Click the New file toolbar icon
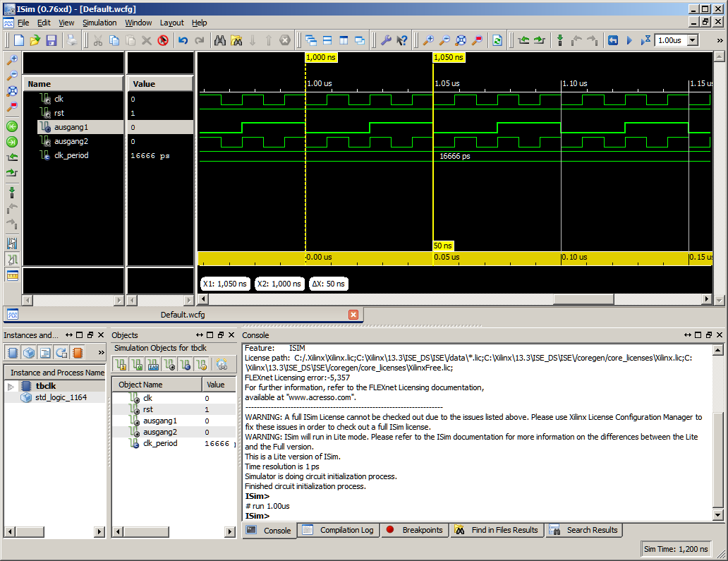 18,40
